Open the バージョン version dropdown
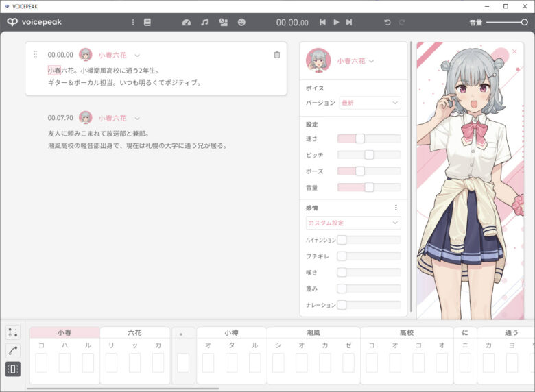Screen dimensions: 535x392 (370, 103)
